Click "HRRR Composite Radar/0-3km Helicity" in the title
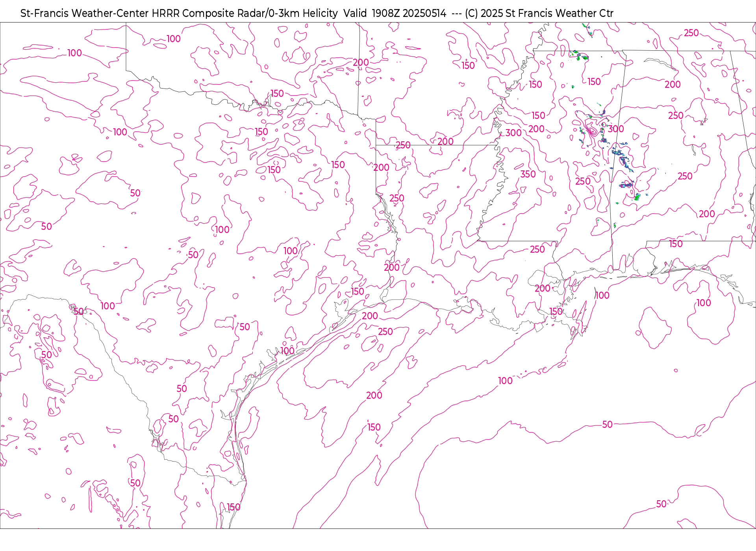This screenshot has width=756, height=551. click(x=245, y=13)
